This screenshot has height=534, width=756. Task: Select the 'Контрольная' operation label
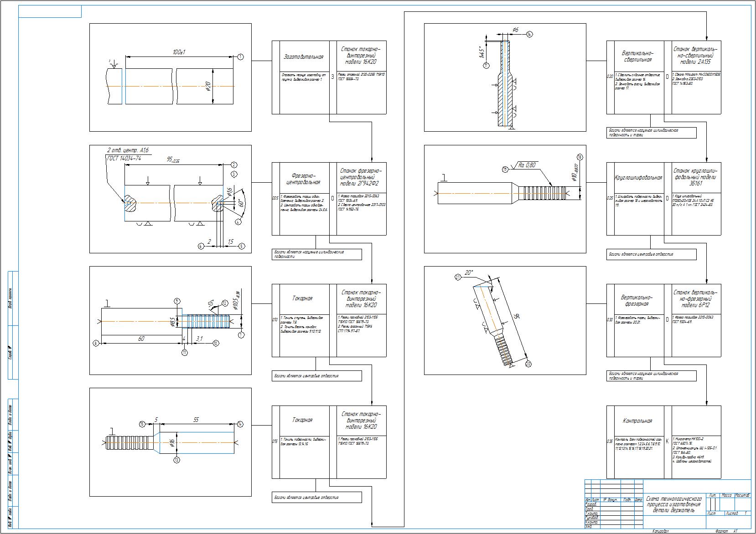(x=637, y=421)
